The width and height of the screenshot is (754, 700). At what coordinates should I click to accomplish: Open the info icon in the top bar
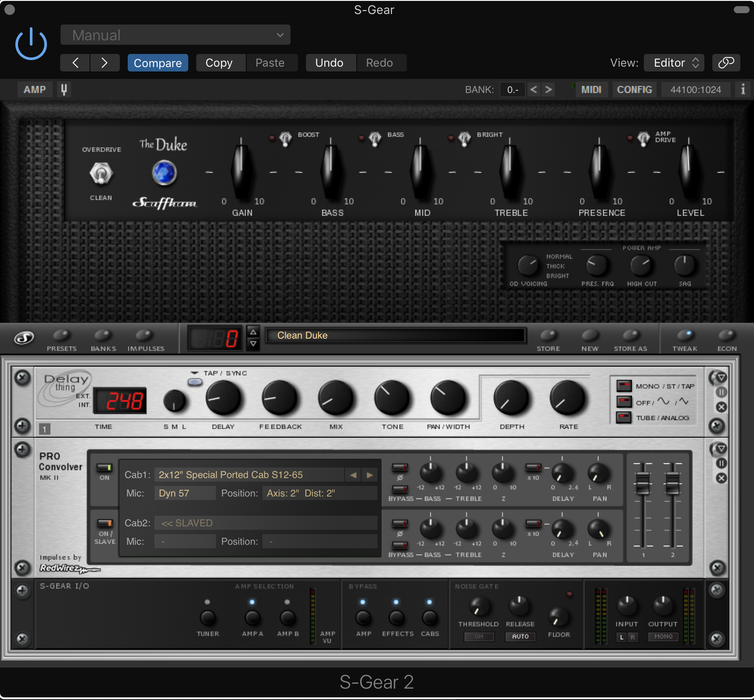[x=743, y=89]
